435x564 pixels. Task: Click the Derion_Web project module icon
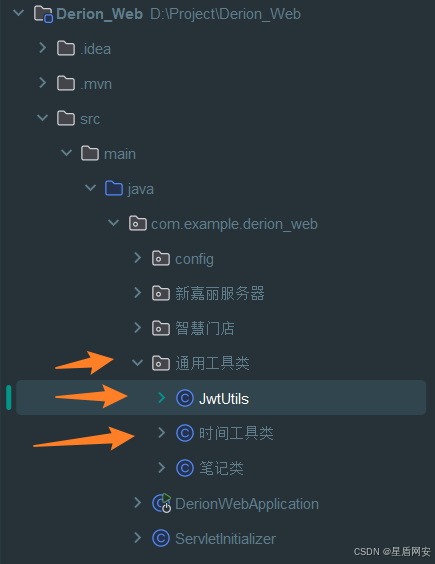pos(44,14)
